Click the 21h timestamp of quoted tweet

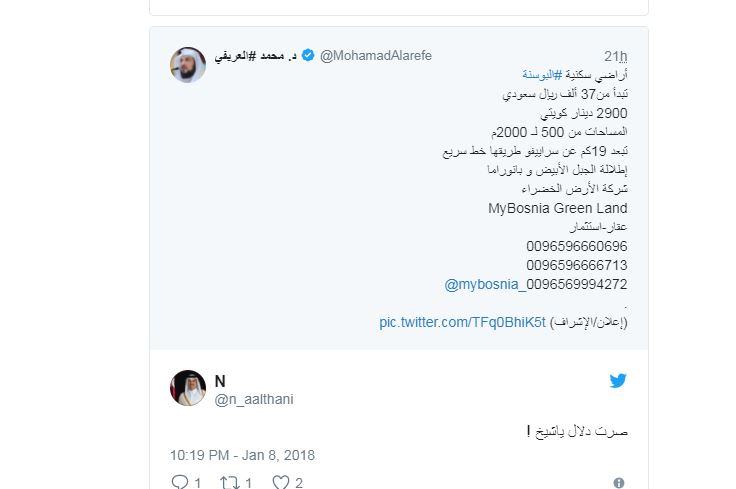616,54
